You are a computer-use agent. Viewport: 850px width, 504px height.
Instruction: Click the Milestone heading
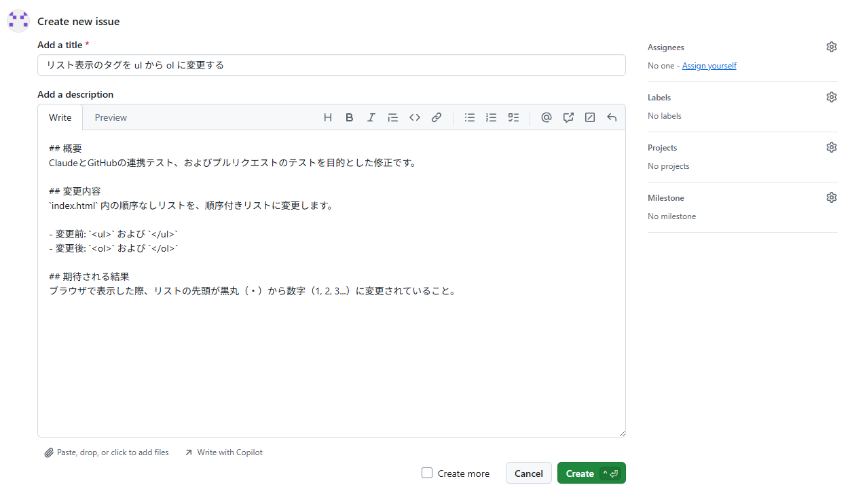(x=666, y=198)
